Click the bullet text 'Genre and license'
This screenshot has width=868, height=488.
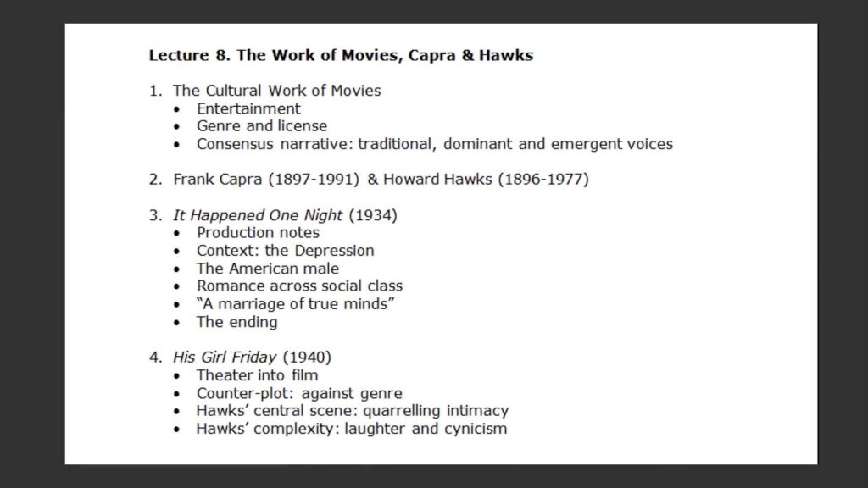(262, 126)
